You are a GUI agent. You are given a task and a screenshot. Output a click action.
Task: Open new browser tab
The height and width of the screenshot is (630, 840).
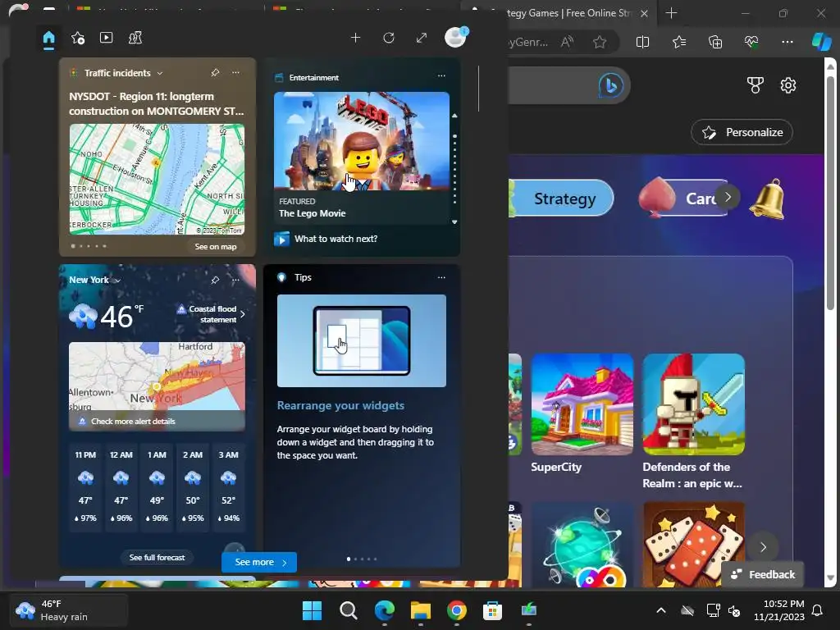tap(671, 13)
